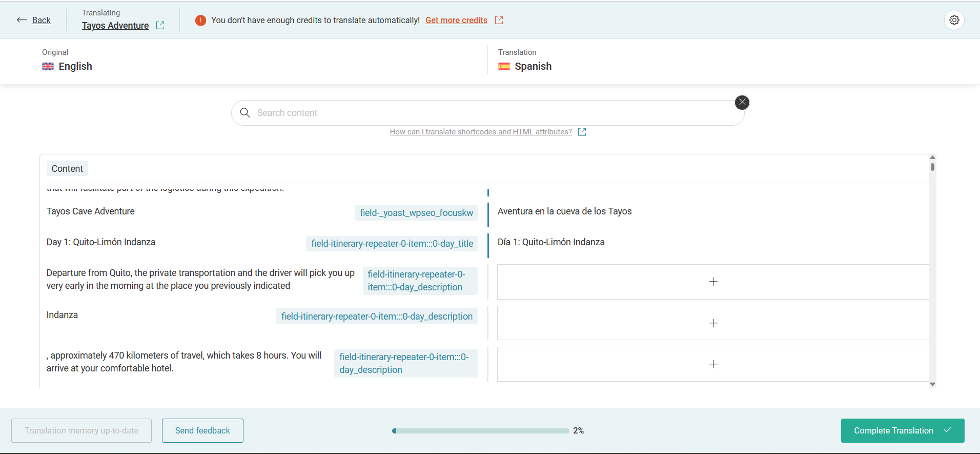Viewport: 980px width, 454px height.
Task: Click the Complete Translation button
Action: [x=893, y=431]
